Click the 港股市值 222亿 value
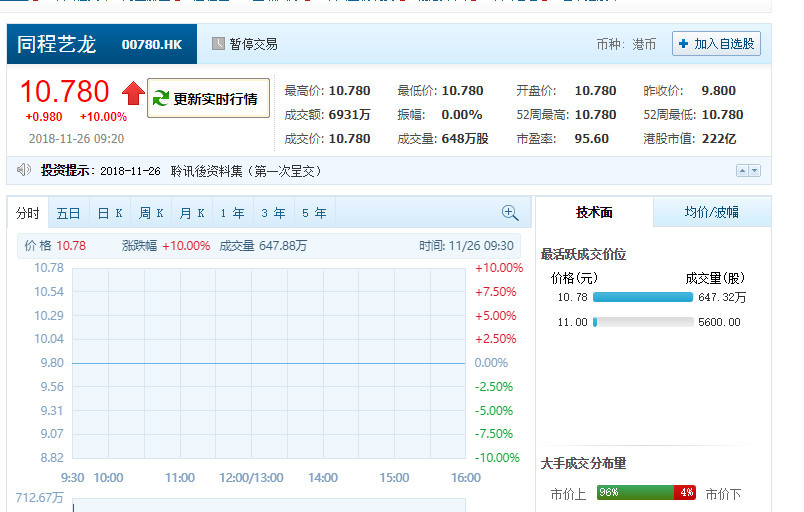Screen dimensions: 804x512 [x=718, y=138]
